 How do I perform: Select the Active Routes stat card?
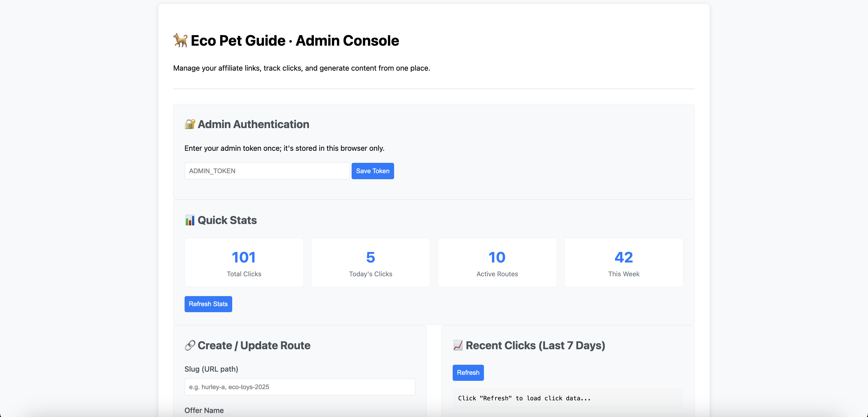tap(497, 262)
